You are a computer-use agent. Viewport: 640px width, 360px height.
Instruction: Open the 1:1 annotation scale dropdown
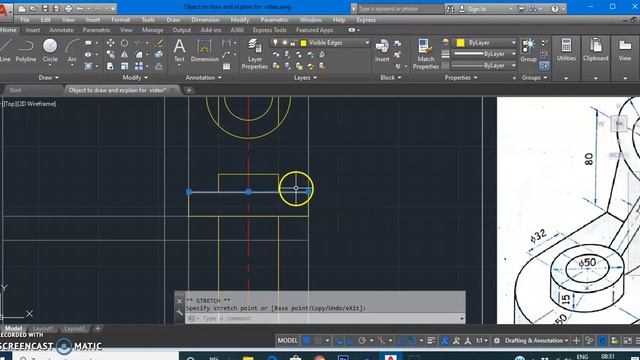coord(482,340)
